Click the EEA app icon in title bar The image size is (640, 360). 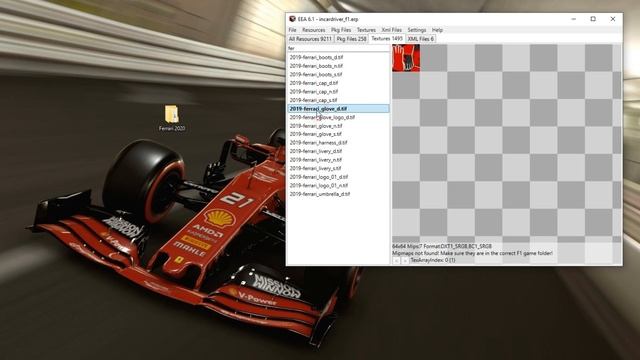(x=292, y=19)
